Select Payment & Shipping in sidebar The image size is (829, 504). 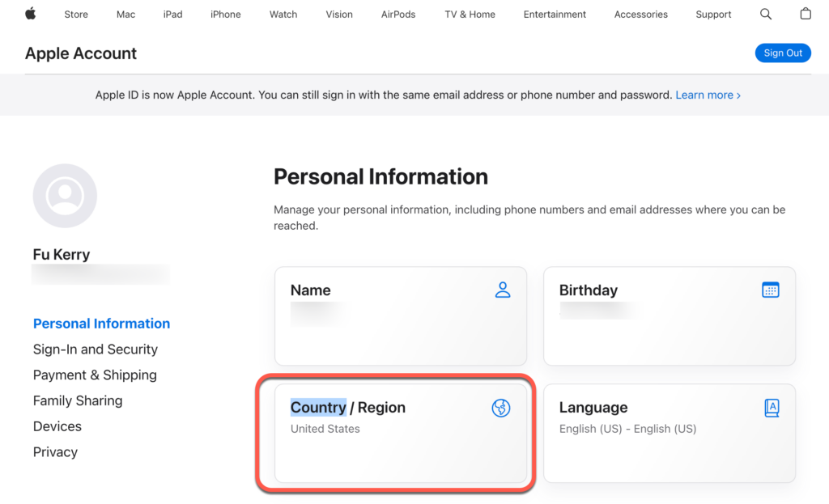[95, 375]
